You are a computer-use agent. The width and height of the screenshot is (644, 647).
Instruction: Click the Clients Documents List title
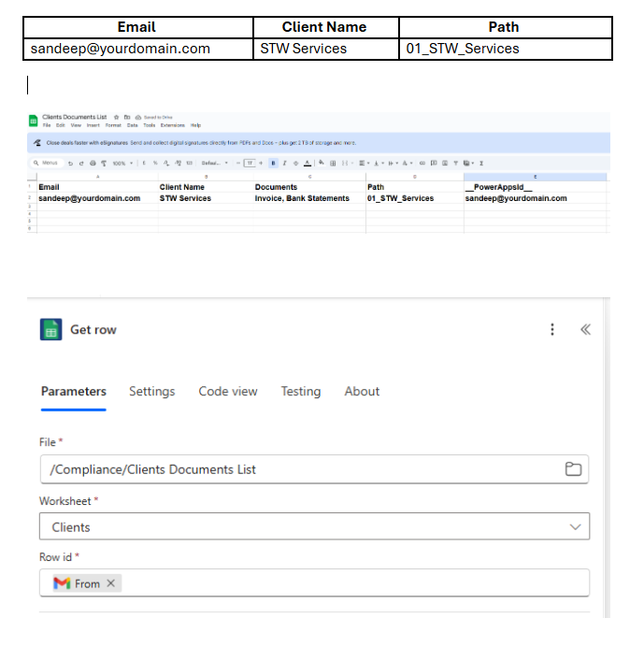pyautogui.click(x=74, y=117)
